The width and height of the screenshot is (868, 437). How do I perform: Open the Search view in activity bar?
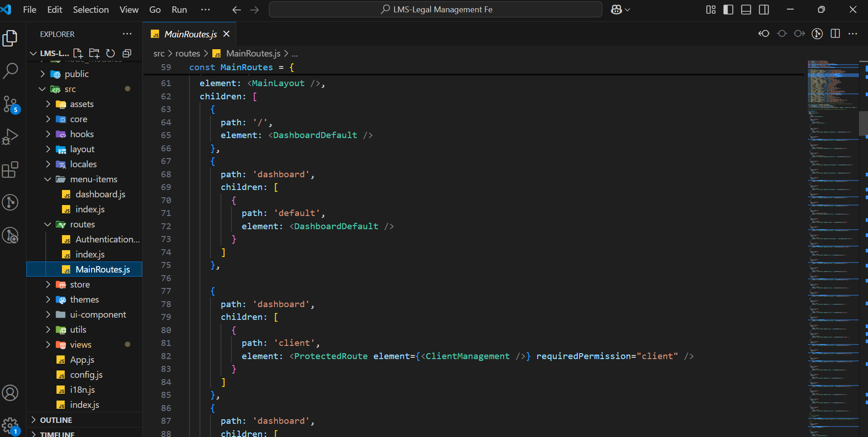click(10, 71)
